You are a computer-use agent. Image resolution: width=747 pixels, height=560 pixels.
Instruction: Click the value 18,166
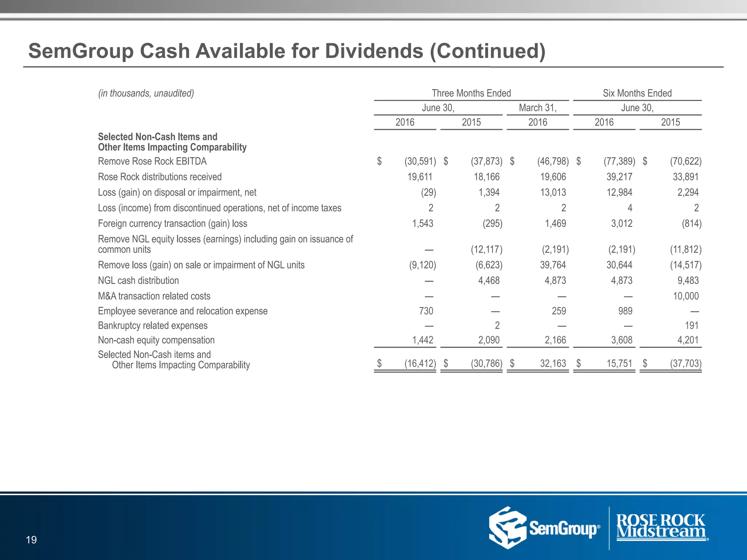487,177
